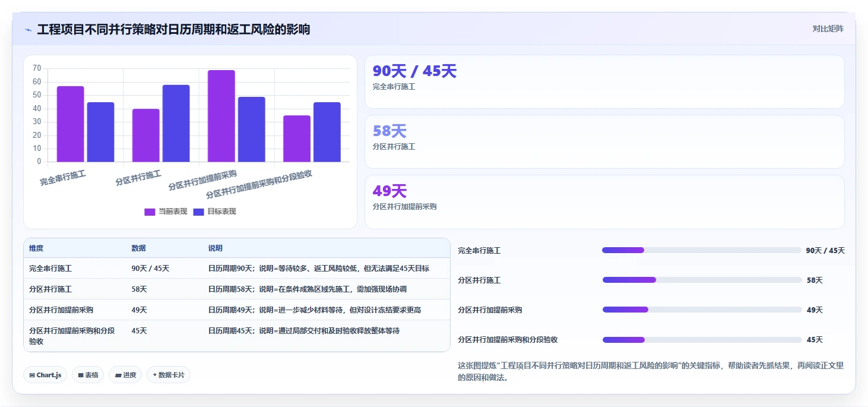Viewport: 868px width, 407px height.
Task: Click the purple bar for 完全串行施工
Action: (x=71, y=124)
